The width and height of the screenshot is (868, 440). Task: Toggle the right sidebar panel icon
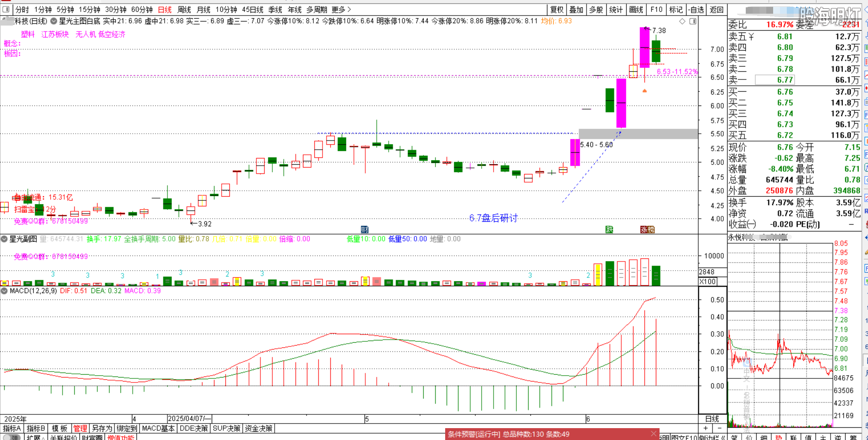click(x=693, y=21)
